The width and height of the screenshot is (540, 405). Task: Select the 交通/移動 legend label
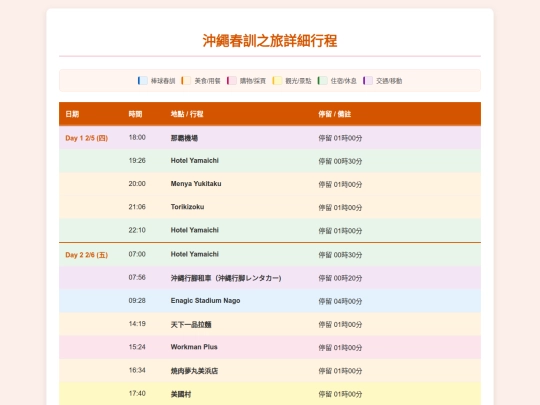[389, 81]
